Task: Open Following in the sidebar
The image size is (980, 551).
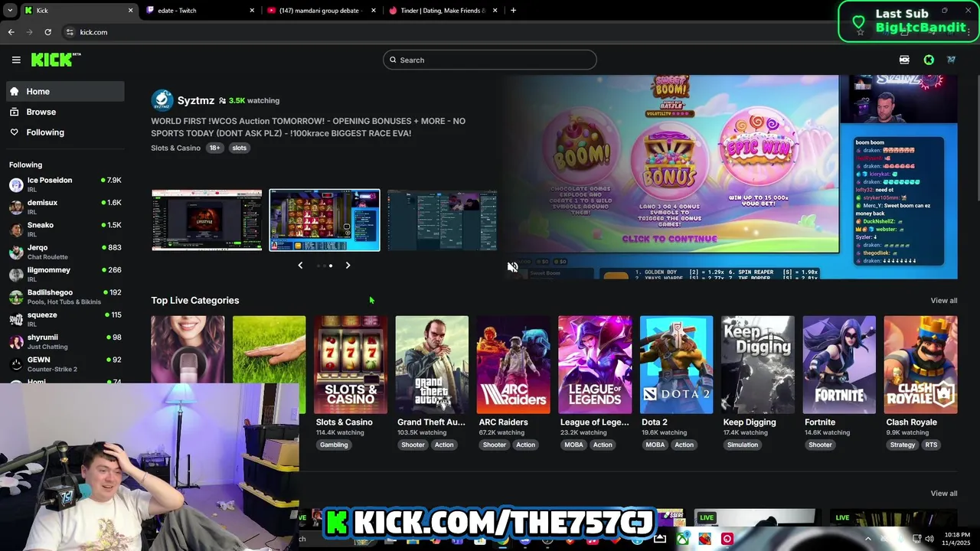Action: [x=65, y=132]
